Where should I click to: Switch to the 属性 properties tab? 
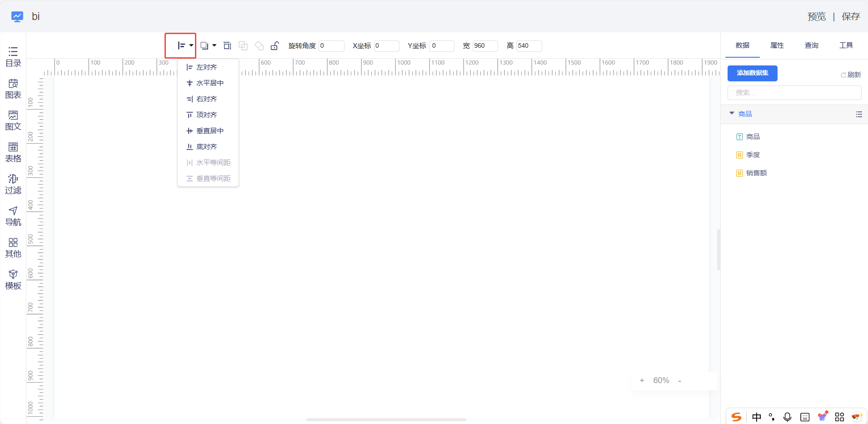(777, 45)
